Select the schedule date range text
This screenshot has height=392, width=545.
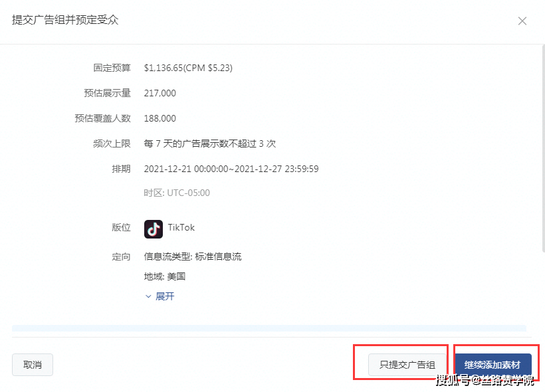tap(231, 169)
